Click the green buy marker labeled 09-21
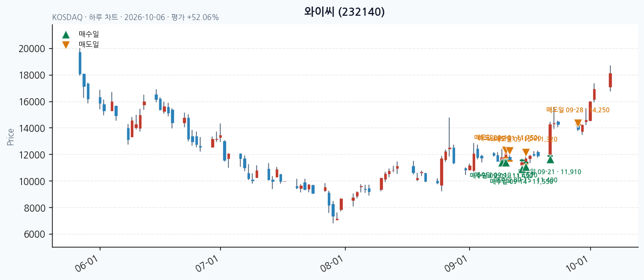Viewport: 644px width, 280px height. coord(550,159)
